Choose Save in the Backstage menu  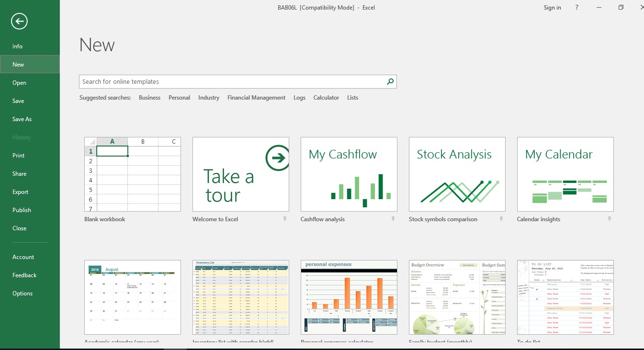point(30,101)
